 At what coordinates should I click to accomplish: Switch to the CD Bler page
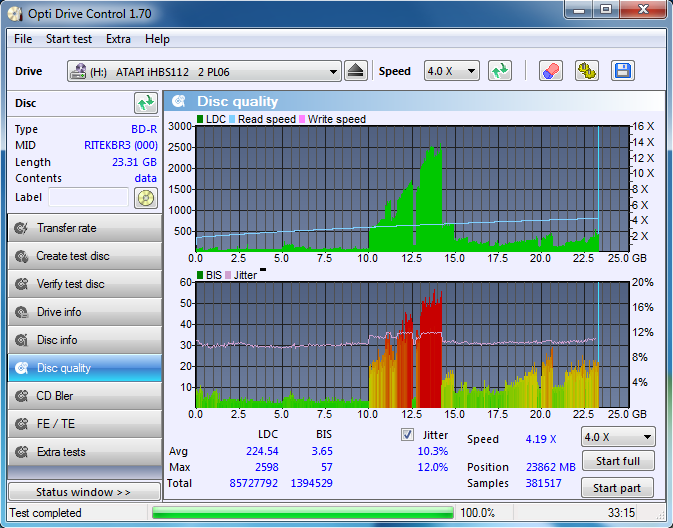click(x=85, y=396)
